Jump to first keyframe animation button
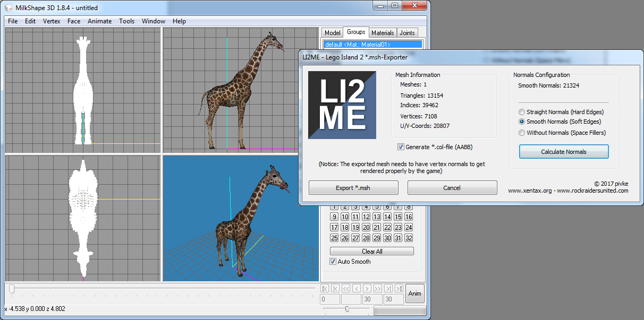Image resolution: width=644 pixels, height=320 pixels. [325, 288]
